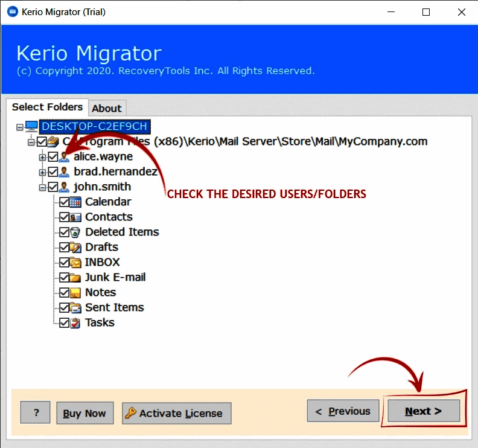Click the Deleted Items recycle icon

pos(75,232)
